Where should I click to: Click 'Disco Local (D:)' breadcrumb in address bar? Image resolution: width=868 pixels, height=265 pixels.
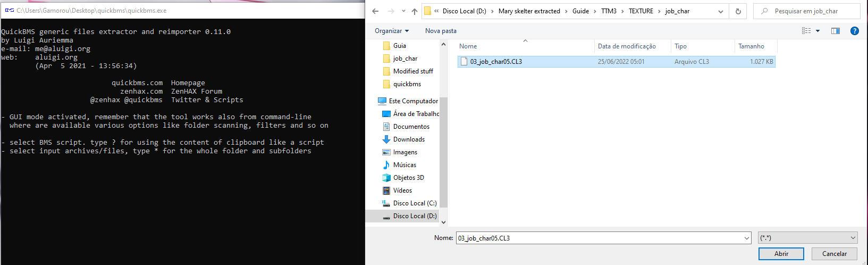[x=464, y=11]
